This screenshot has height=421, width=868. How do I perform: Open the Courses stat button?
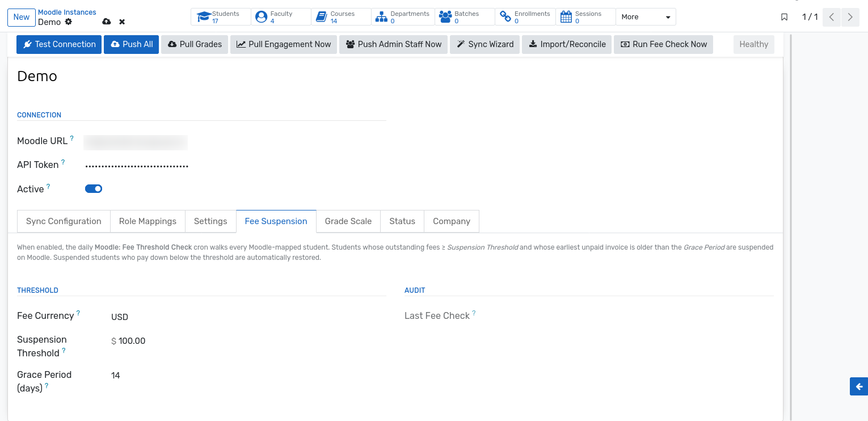pos(341,17)
